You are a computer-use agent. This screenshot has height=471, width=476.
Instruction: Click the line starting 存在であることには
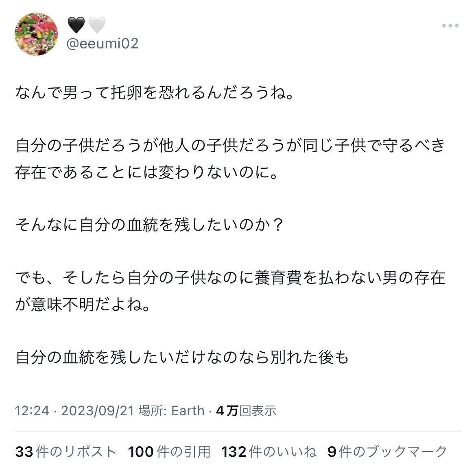coord(147,172)
